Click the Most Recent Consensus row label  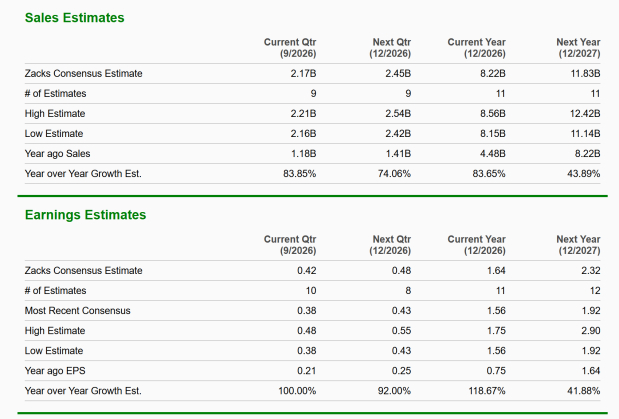click(77, 311)
